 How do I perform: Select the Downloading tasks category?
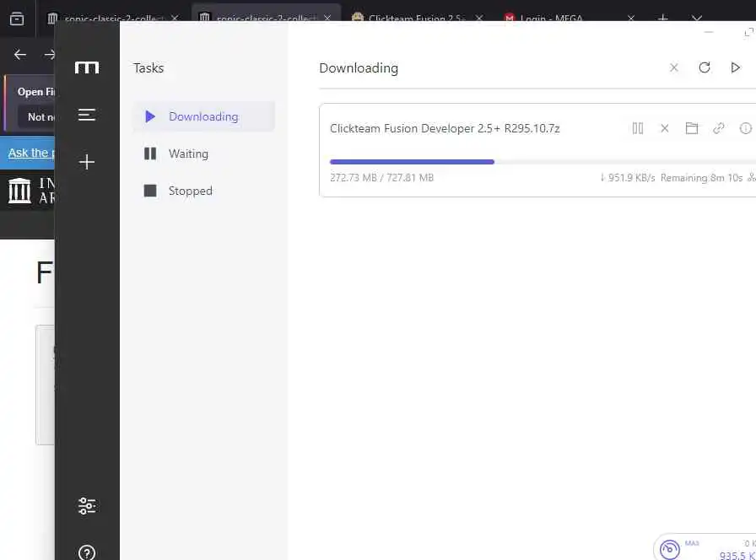click(204, 116)
